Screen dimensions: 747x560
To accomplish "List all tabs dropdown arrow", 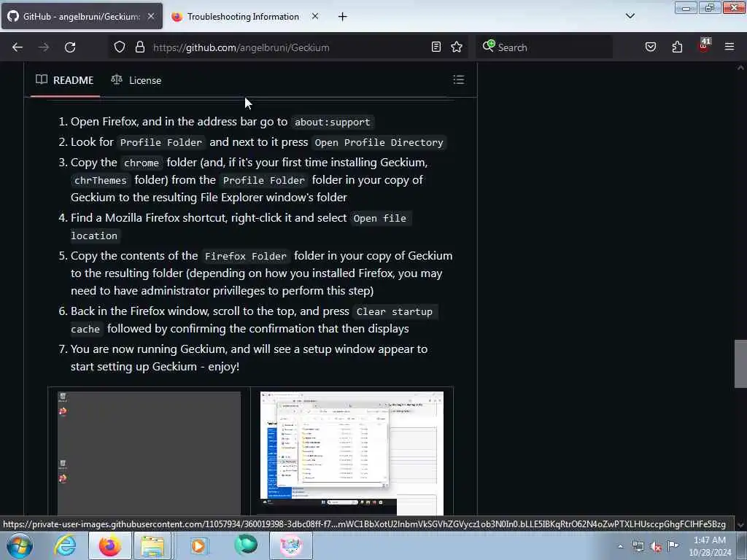I will [x=630, y=16].
